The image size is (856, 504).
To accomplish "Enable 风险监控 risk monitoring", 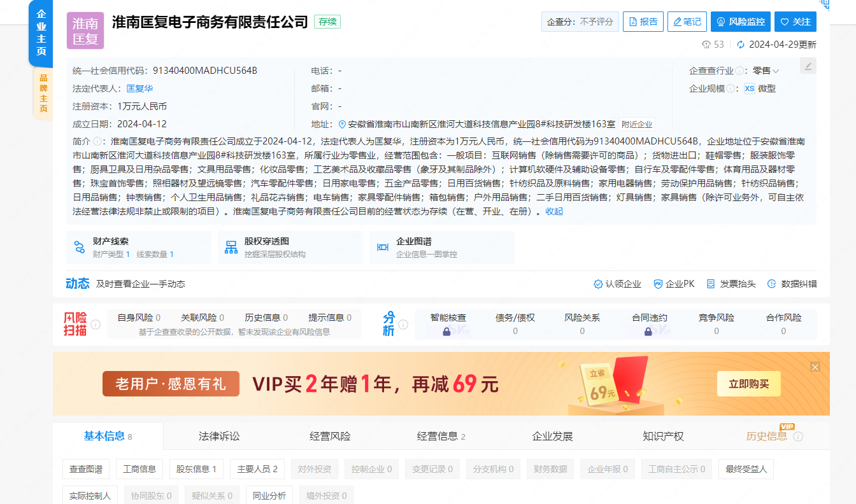I will point(740,21).
